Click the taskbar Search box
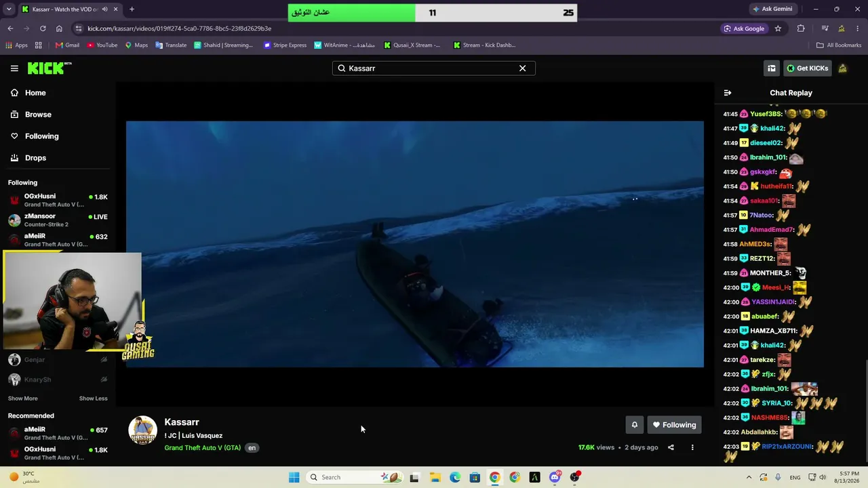This screenshot has width=868, height=488. pos(353,477)
